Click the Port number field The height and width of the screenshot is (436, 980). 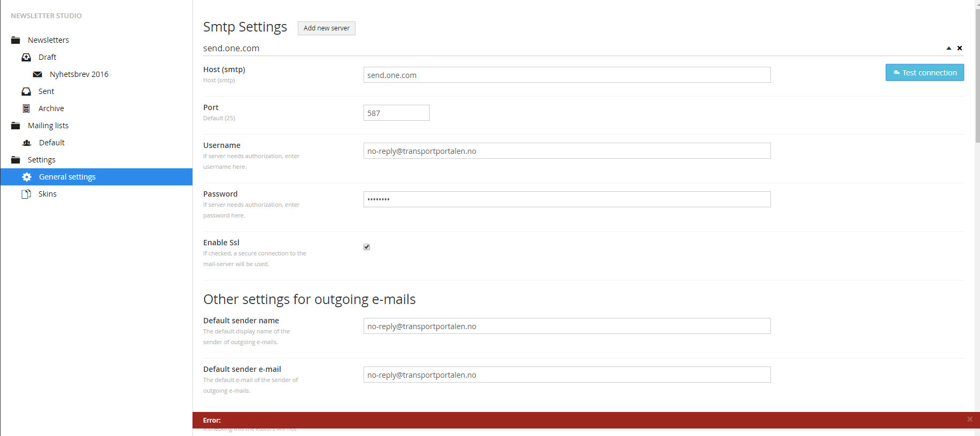tap(396, 113)
